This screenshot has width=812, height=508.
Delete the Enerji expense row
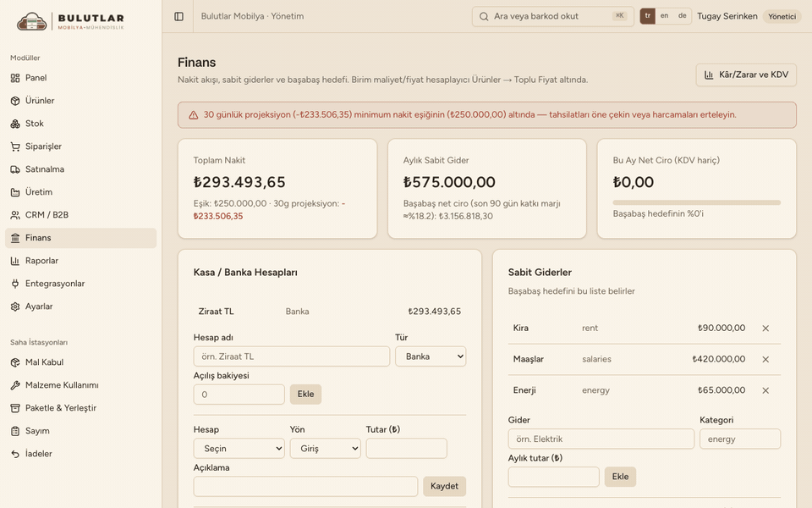point(765,390)
